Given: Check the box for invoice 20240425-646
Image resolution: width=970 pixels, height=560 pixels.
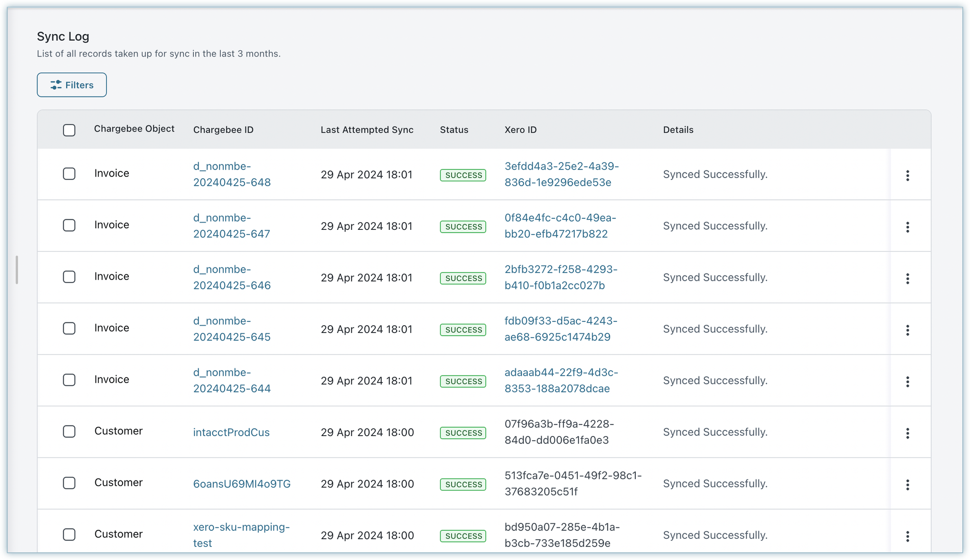Looking at the screenshot, I should point(69,277).
